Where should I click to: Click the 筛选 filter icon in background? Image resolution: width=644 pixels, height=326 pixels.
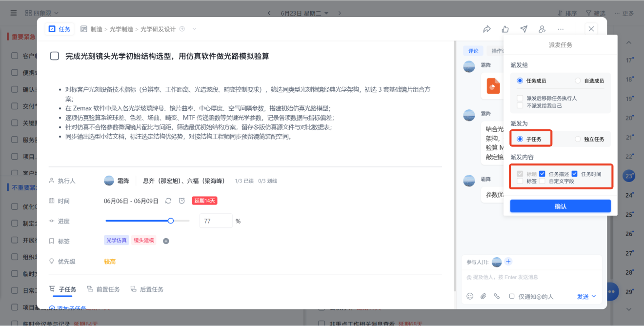pos(588,13)
